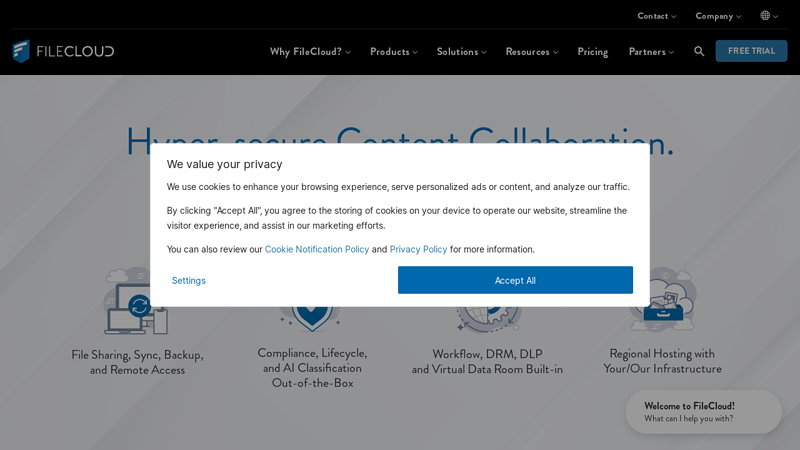This screenshot has width=800, height=450.
Task: Click 'Regional Hosting with Your/Our Infrastructure' text
Action: pyautogui.click(x=662, y=361)
